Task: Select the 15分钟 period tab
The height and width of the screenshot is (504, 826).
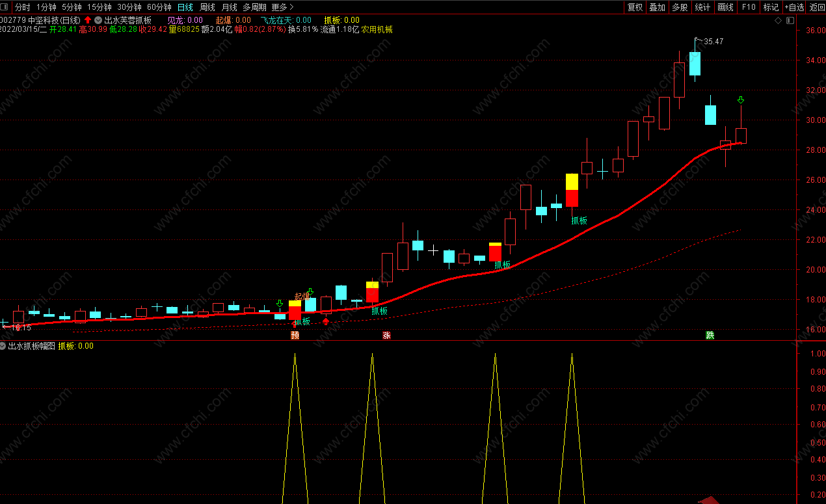Action: [x=100, y=7]
